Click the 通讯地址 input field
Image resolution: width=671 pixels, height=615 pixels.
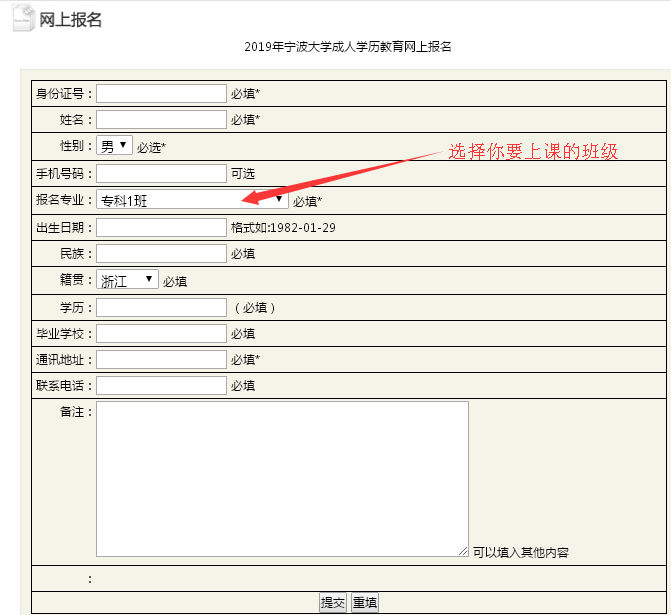(x=161, y=359)
